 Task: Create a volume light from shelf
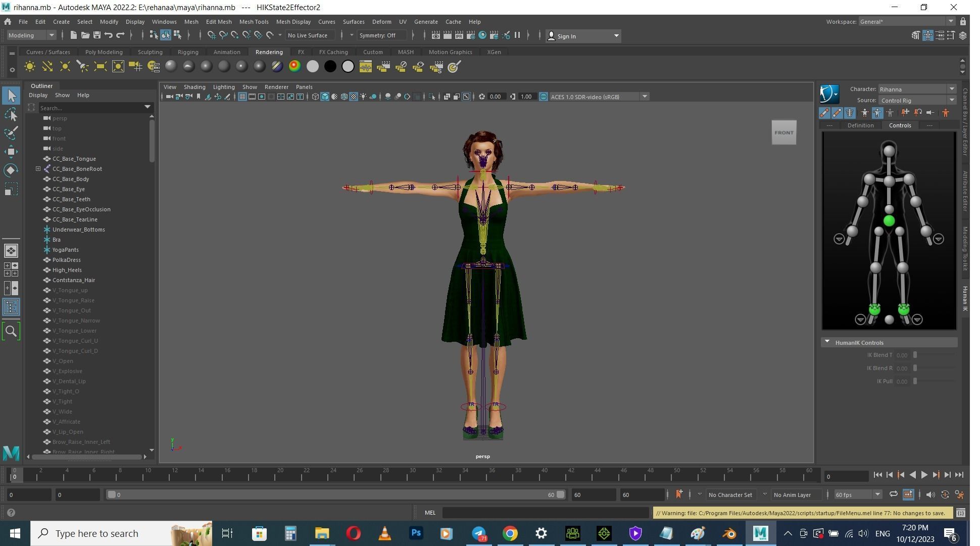click(x=118, y=67)
